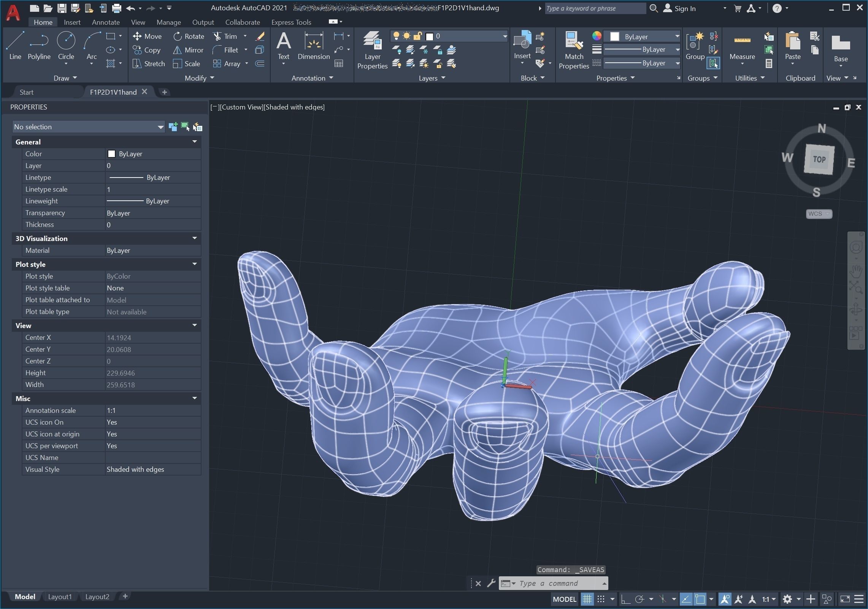Open the layer dropdown list showing 0
Viewport: 868px width, 609px height.
pyautogui.click(x=505, y=36)
